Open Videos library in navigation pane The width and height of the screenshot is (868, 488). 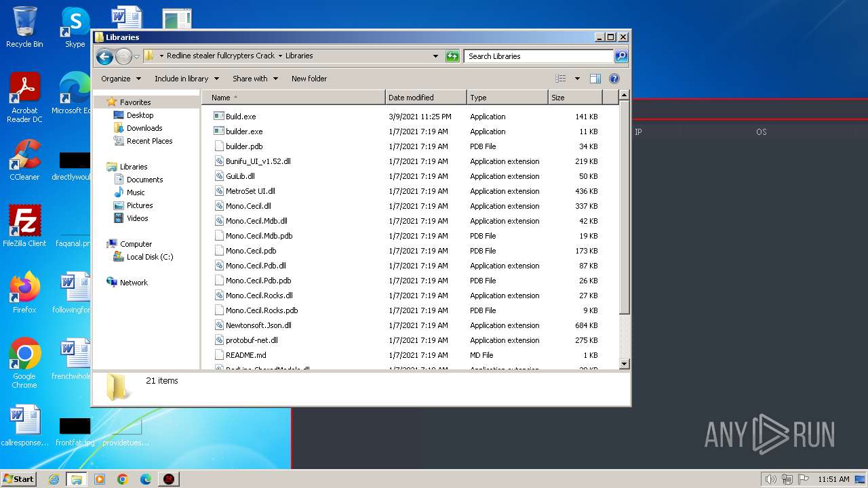click(137, 218)
